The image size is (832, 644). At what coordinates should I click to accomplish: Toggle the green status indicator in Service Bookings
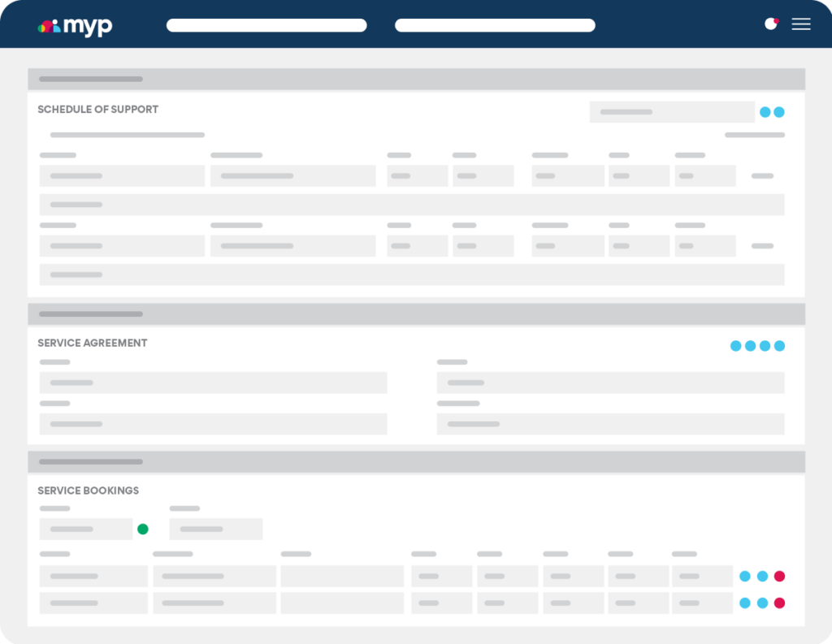[x=144, y=529]
